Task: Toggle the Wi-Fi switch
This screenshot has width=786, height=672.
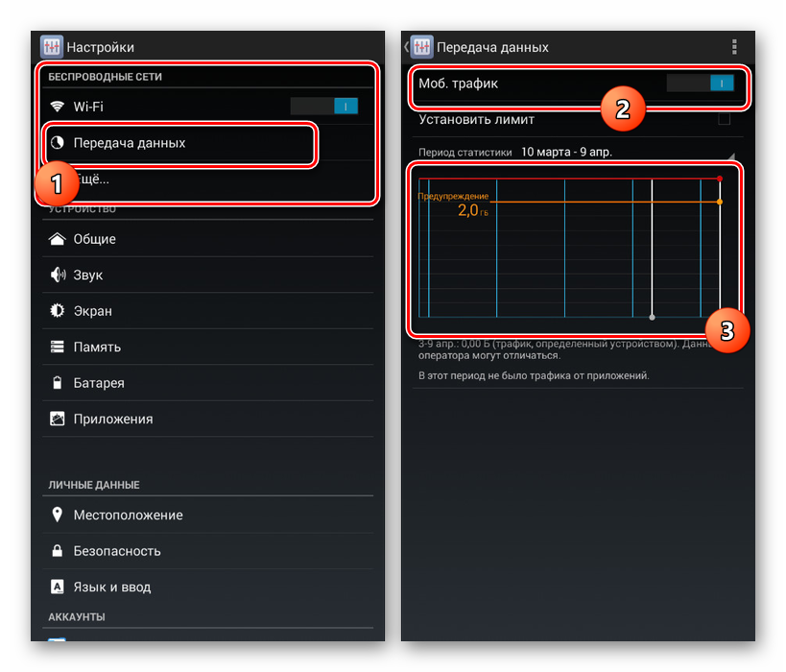Action: pos(324,107)
